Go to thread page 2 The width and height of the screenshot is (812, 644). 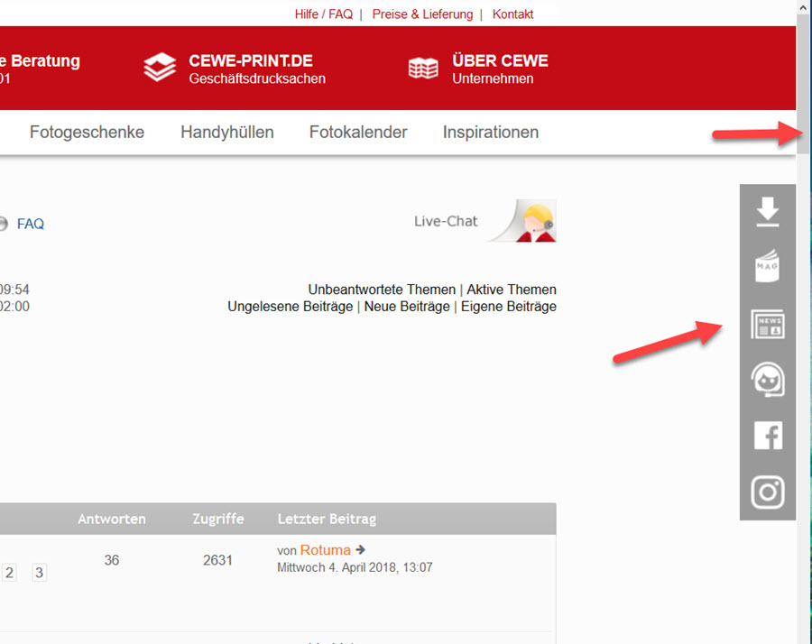[x=9, y=573]
